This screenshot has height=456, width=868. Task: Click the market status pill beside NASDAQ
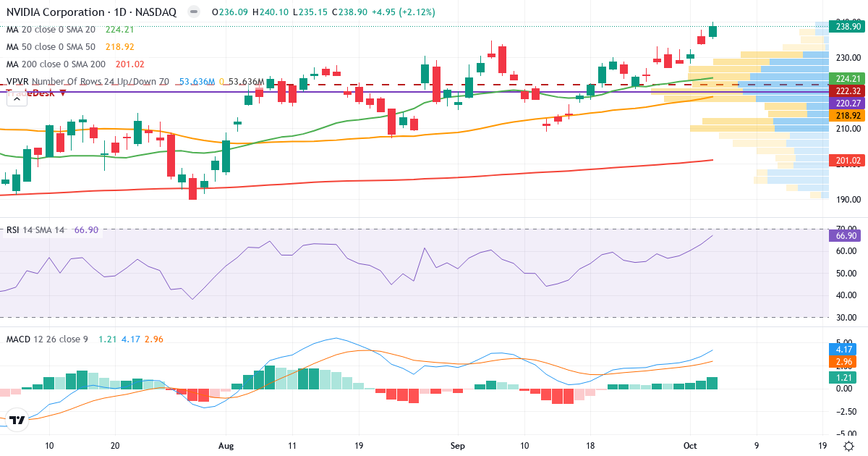tap(193, 12)
